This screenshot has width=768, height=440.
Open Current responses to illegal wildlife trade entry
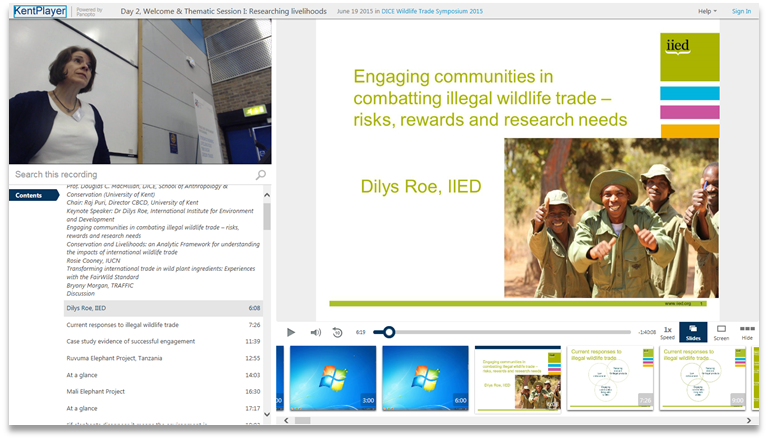(x=122, y=325)
